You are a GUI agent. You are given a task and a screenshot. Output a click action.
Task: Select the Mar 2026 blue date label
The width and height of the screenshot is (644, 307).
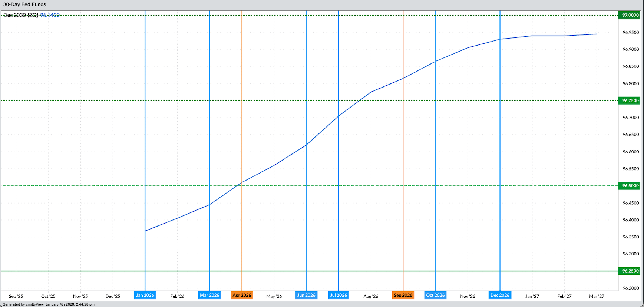209,295
